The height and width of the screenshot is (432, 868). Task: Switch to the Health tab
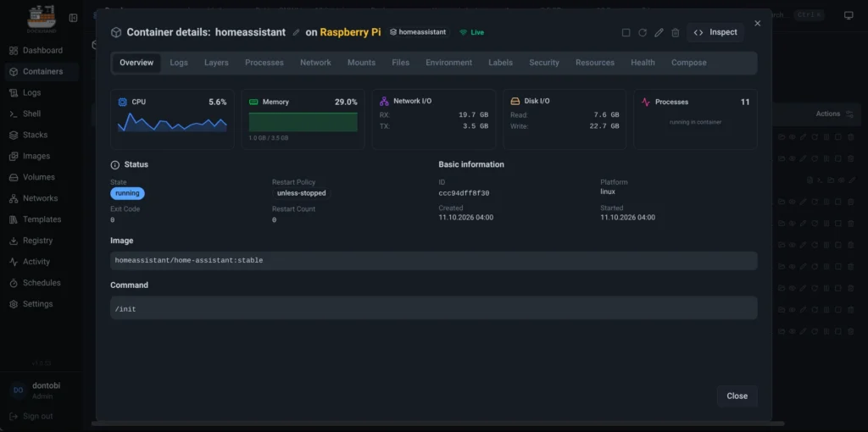[643, 63]
